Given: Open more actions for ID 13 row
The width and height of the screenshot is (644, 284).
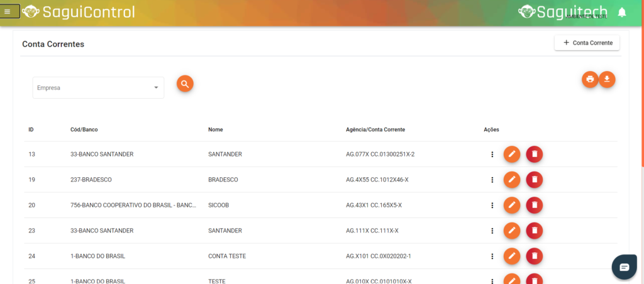Looking at the screenshot, I should coord(492,154).
